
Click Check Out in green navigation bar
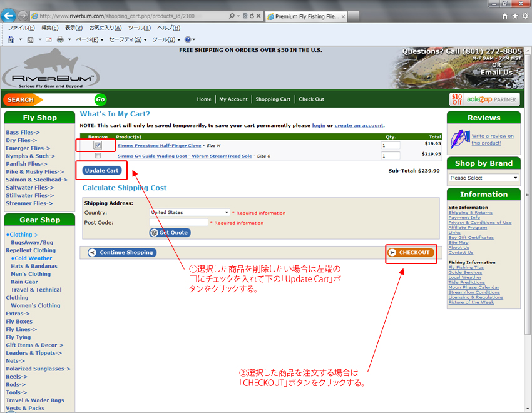pyautogui.click(x=312, y=99)
